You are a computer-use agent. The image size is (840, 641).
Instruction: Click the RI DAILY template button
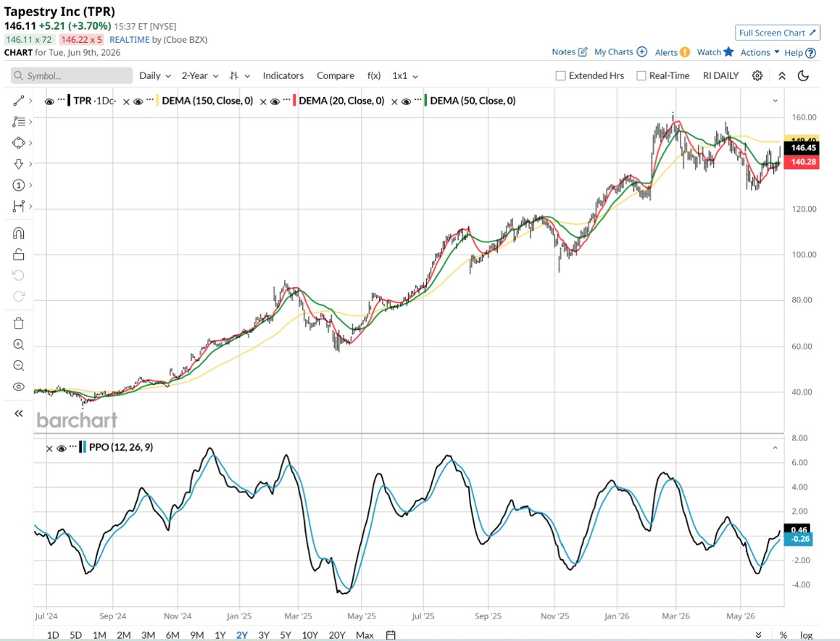[720, 75]
